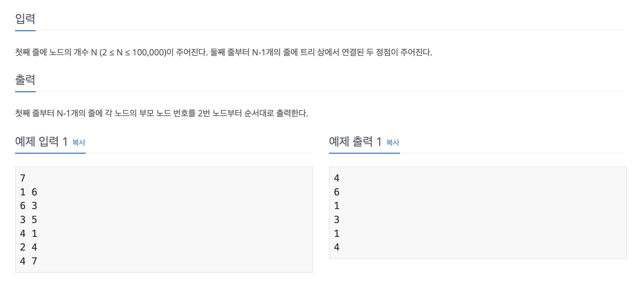
Task: Click the first '4' in sample output
Action: (337, 178)
